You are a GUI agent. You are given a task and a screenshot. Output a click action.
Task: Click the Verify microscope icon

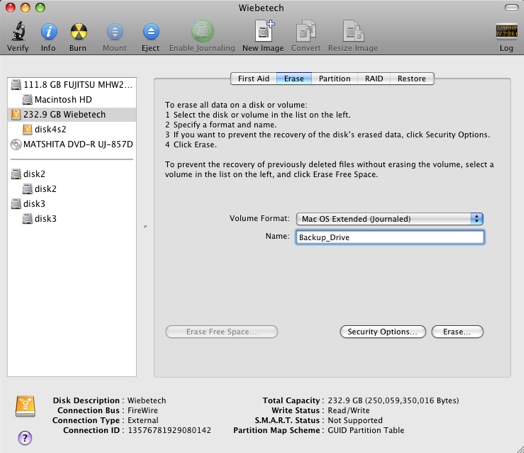[19, 31]
